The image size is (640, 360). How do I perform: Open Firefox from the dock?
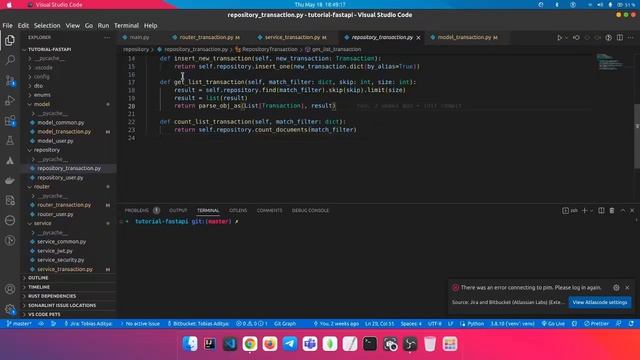270,344
